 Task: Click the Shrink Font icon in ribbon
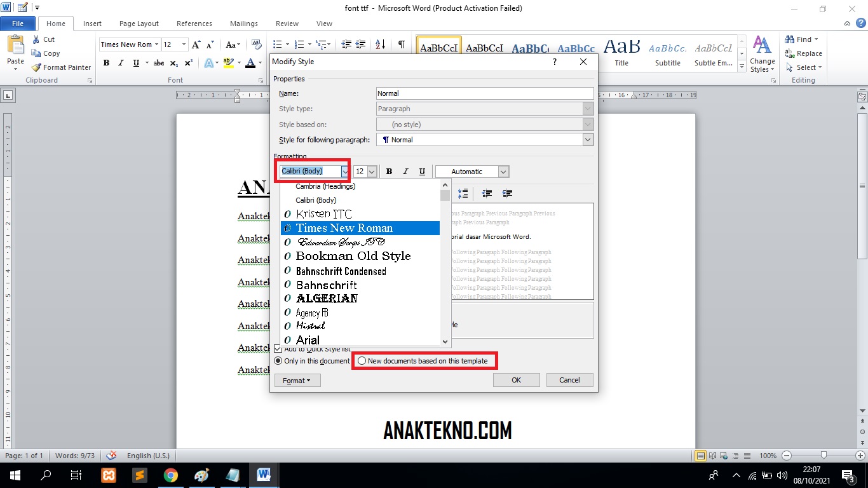coord(210,44)
